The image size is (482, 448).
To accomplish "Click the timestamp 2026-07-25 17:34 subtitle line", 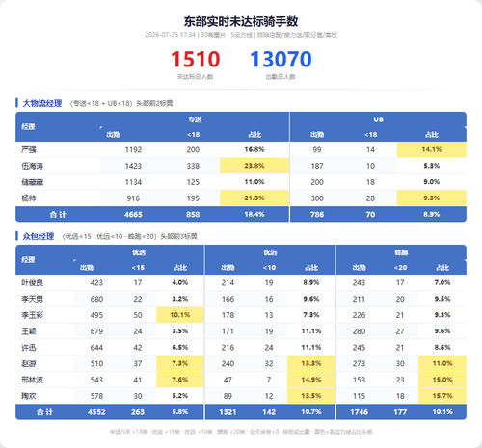I will coord(241,35).
